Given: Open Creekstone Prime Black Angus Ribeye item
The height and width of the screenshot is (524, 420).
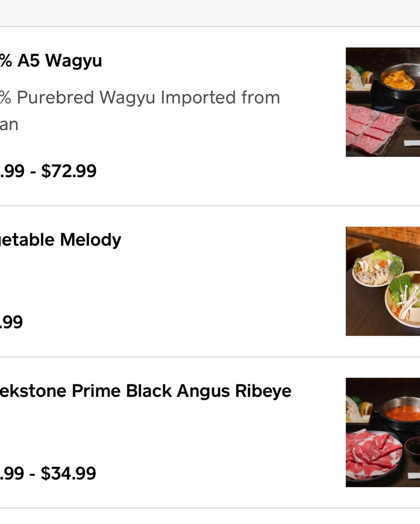Looking at the screenshot, I should click(x=146, y=391).
